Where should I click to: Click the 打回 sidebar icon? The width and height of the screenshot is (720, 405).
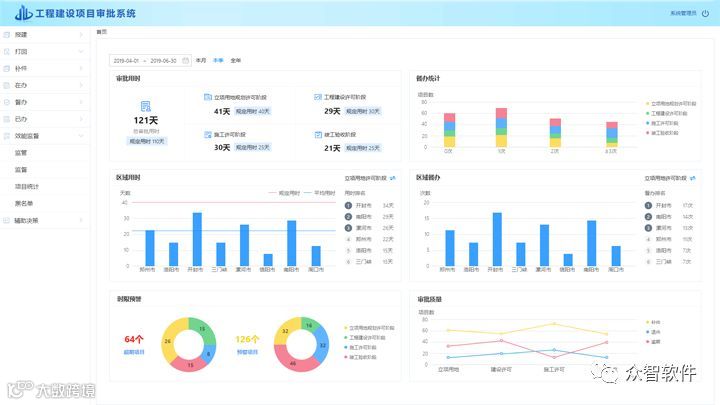6,51
